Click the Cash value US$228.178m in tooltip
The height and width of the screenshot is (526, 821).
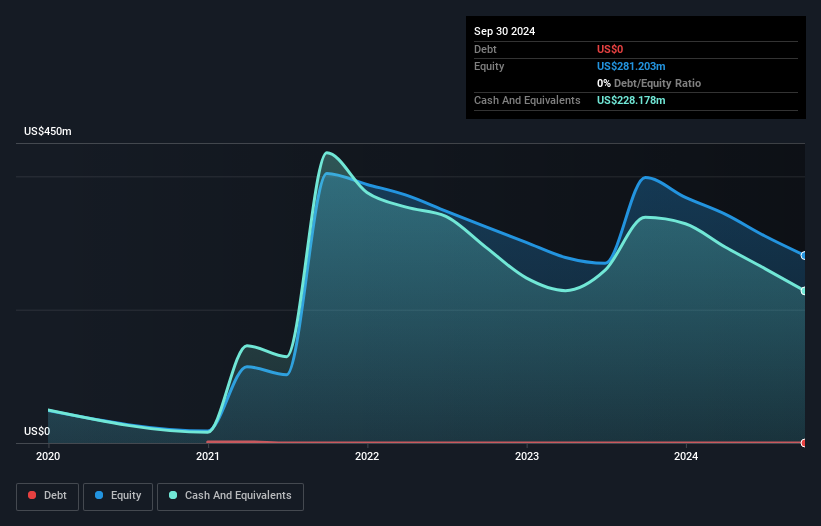click(x=631, y=100)
